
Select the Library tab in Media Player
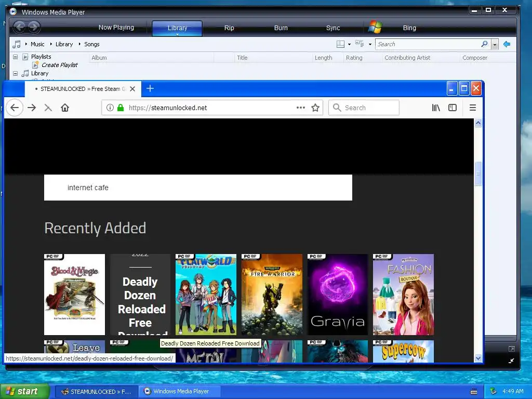click(x=177, y=28)
